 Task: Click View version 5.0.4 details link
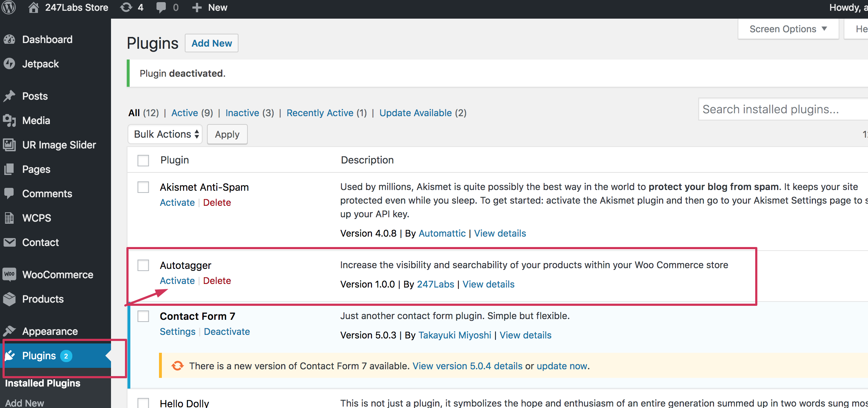[x=467, y=366]
